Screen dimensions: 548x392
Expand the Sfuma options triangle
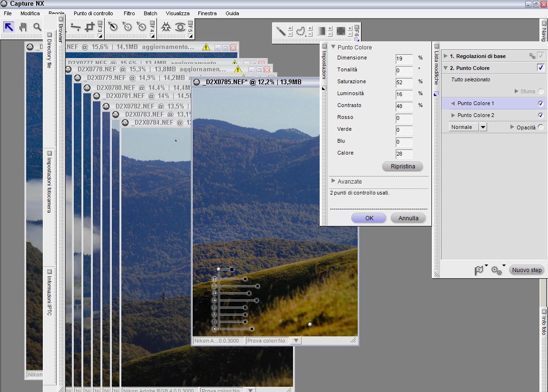pos(517,91)
